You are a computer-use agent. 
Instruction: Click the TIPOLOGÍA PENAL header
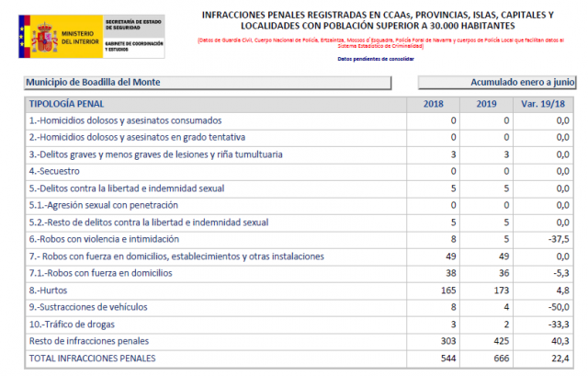[x=66, y=104]
